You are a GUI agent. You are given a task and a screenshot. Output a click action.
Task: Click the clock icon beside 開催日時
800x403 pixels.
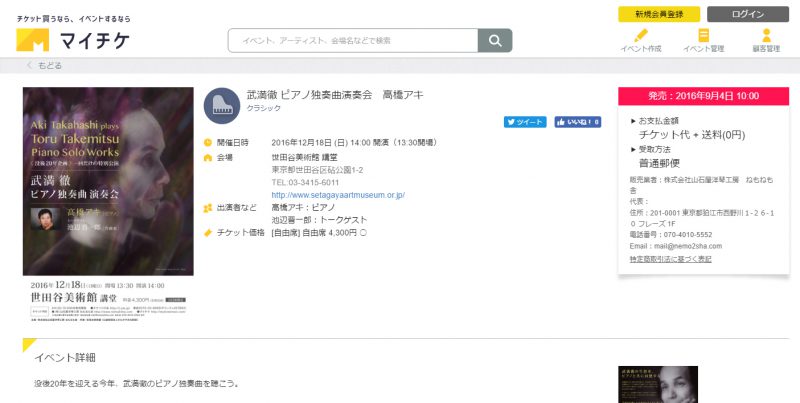click(x=208, y=142)
